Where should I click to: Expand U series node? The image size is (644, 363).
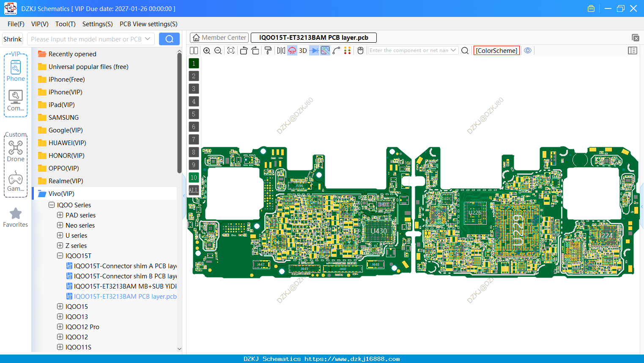click(x=60, y=235)
